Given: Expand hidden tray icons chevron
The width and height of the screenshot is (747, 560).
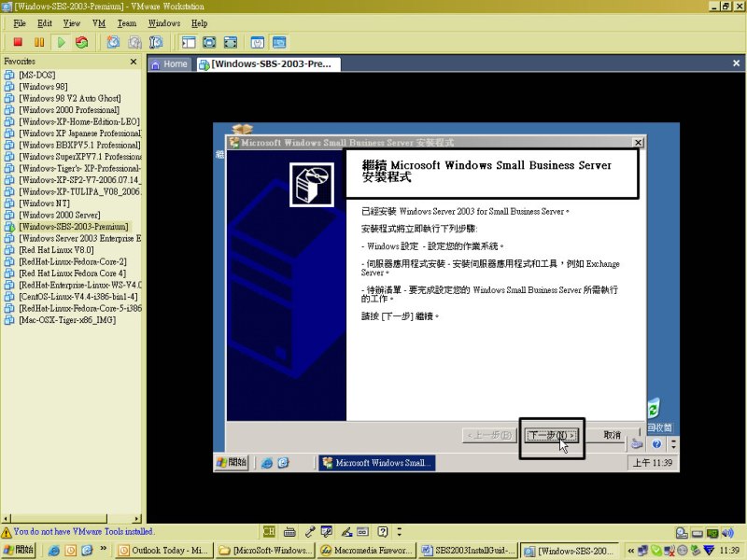Looking at the screenshot, I should (630, 551).
